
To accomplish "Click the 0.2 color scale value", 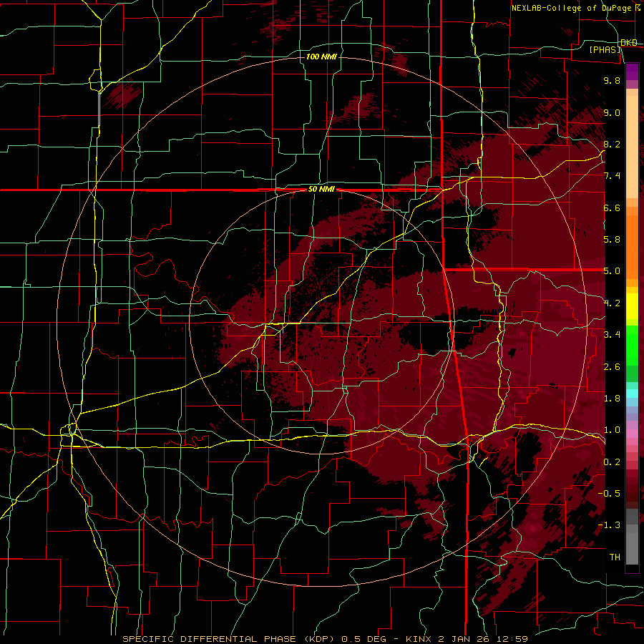I will click(x=612, y=462).
